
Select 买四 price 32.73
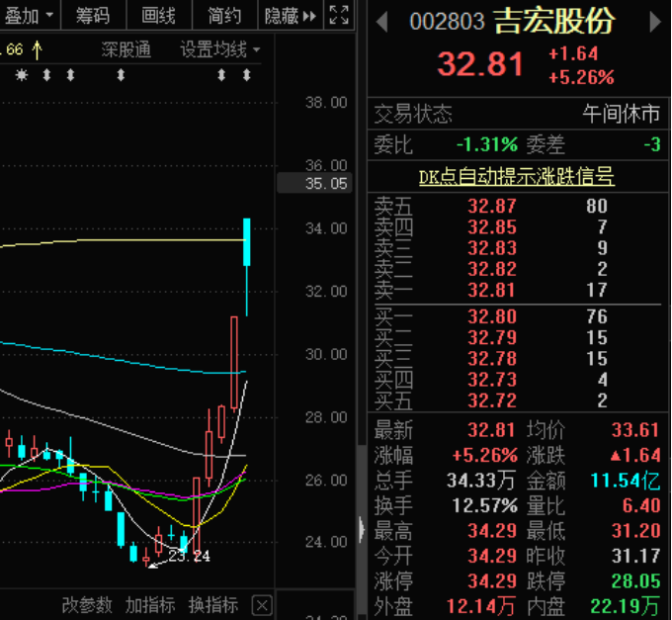(492, 380)
